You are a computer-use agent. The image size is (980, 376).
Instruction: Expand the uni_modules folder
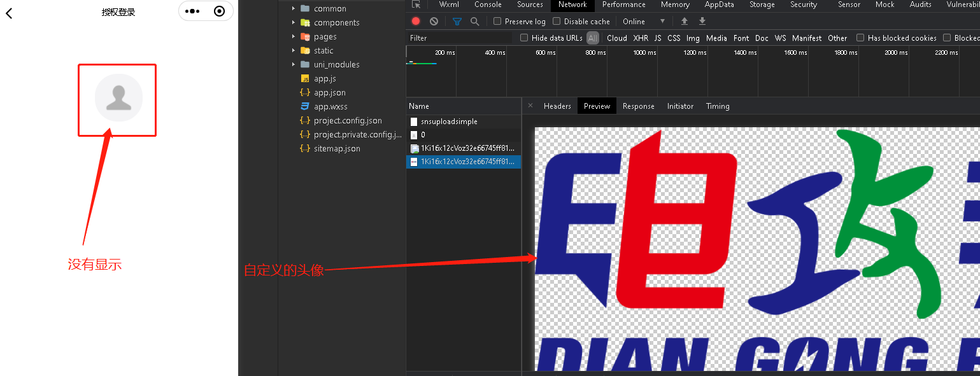coord(293,64)
